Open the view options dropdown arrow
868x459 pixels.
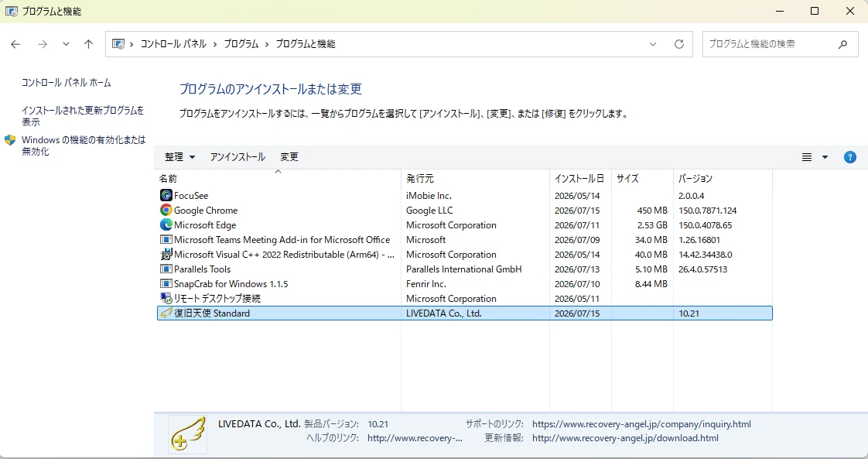pos(825,157)
